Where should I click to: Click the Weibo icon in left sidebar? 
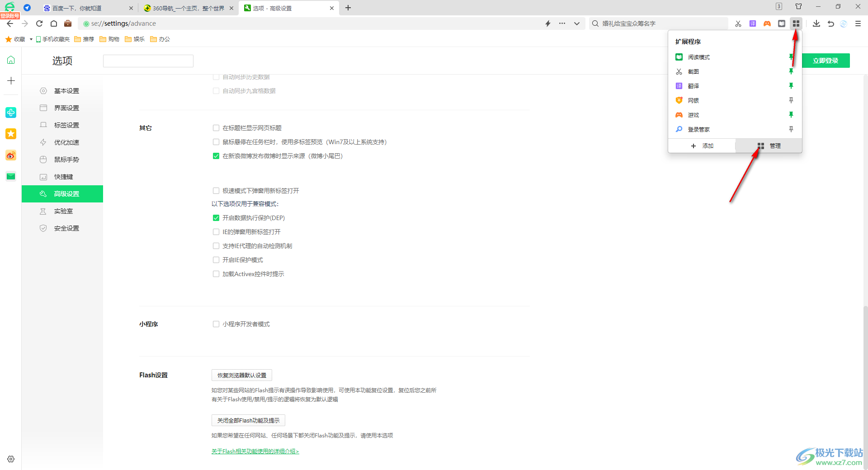point(11,155)
